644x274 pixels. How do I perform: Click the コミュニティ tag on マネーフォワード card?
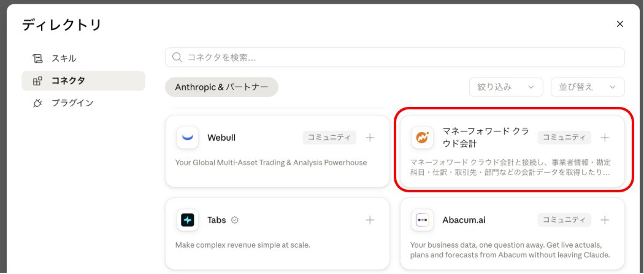coord(564,138)
